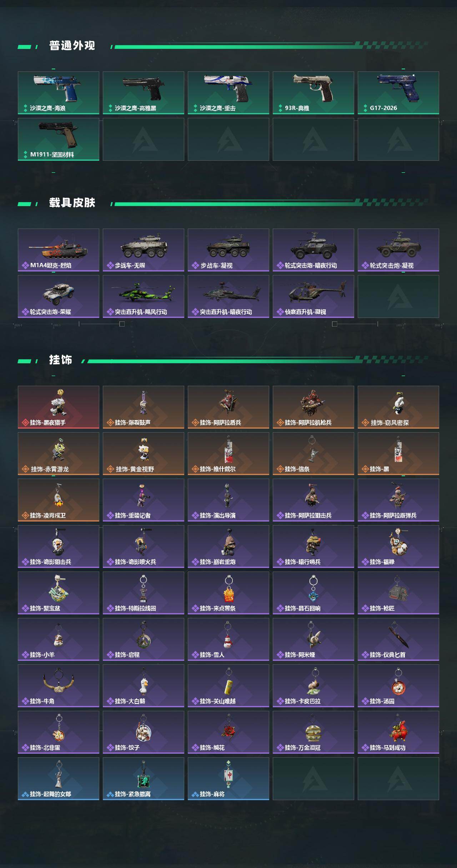Open the 挂饰-紧急撤离 charm card
457x868 pixels.
click(x=144, y=779)
